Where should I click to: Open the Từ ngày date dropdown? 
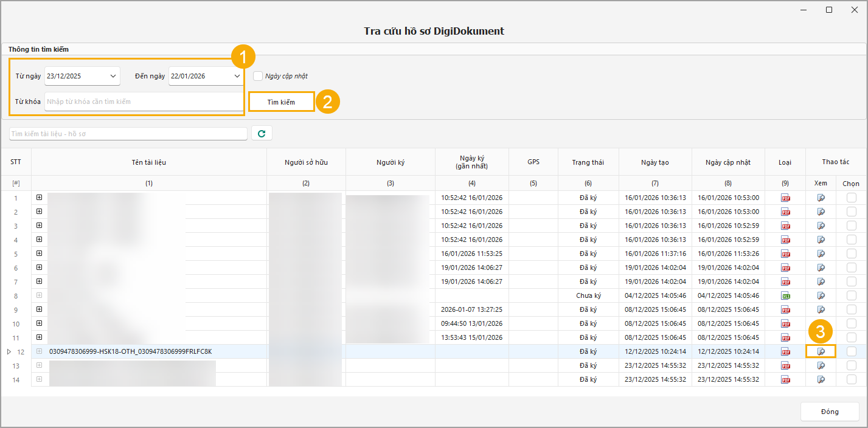(113, 76)
